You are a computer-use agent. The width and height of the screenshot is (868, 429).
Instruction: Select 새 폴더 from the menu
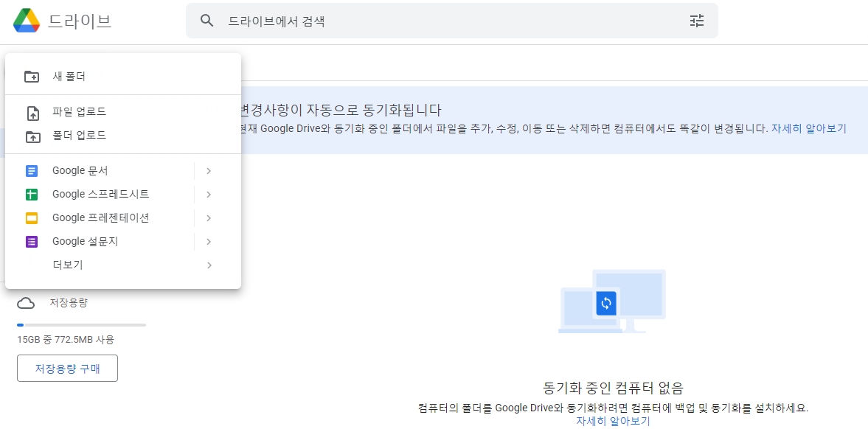coord(123,77)
